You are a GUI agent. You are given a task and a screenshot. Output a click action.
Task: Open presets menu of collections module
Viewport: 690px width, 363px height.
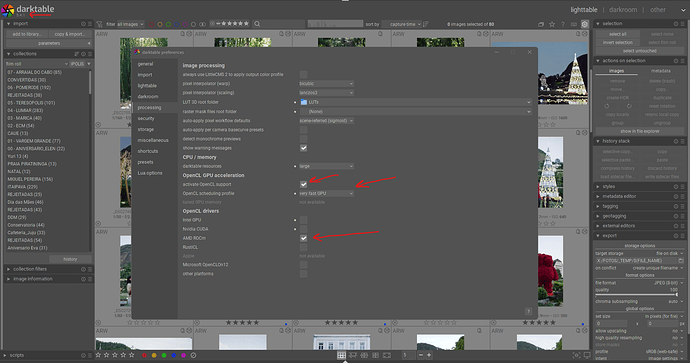point(90,54)
